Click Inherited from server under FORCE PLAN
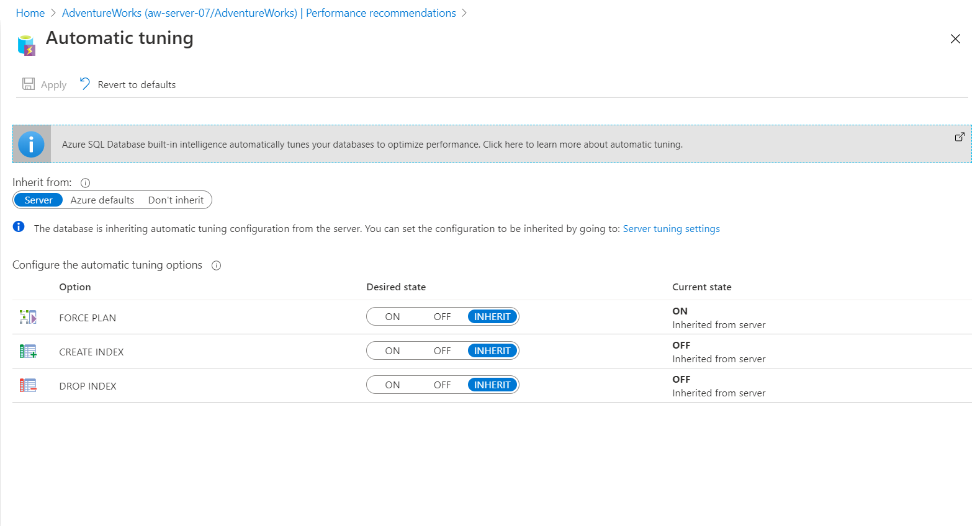The width and height of the screenshot is (980, 526). (719, 324)
